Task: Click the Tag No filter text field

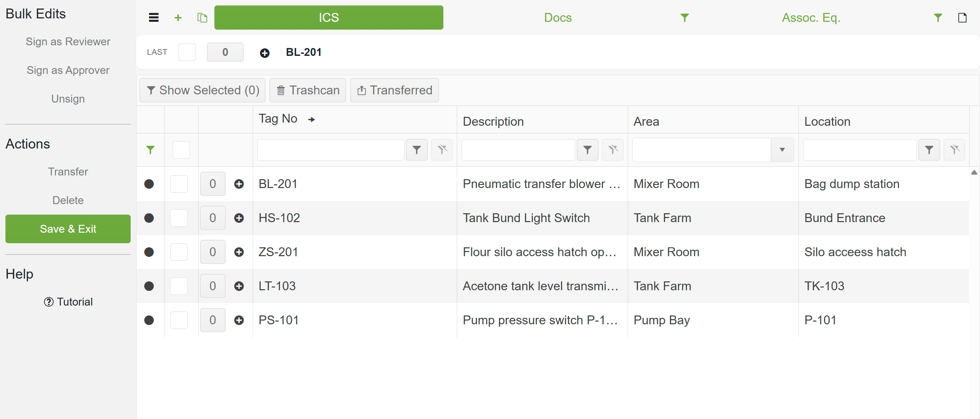Action: 331,150
